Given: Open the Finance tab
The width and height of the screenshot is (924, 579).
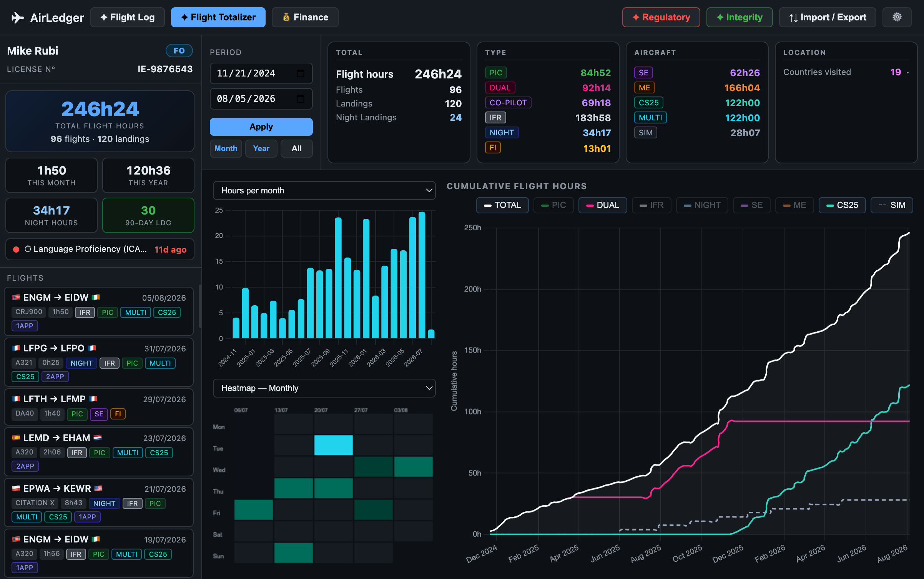Looking at the screenshot, I should [x=305, y=17].
